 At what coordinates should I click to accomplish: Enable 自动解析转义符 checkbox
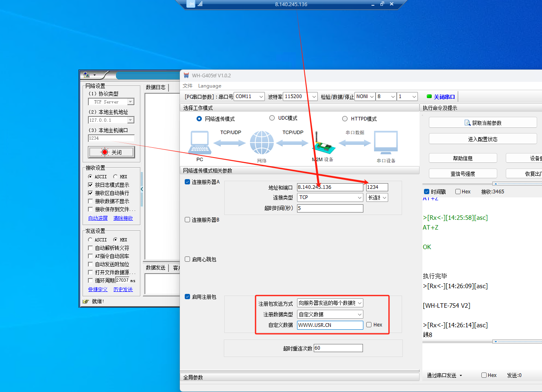coord(90,248)
